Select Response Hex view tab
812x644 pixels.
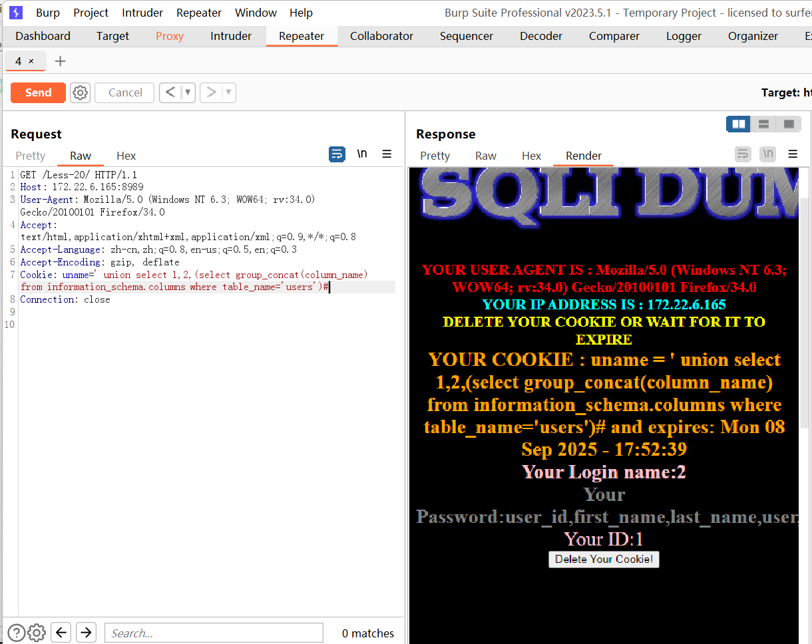[x=531, y=156]
